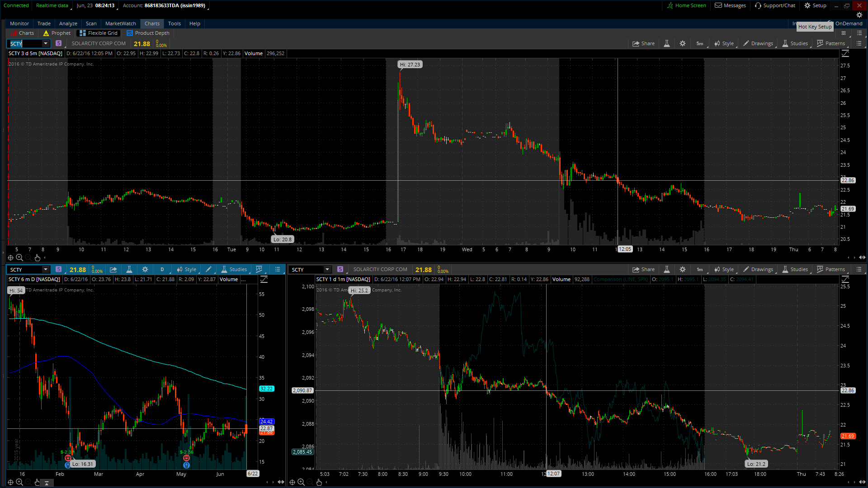Open the 5m timeframe dropdown
This screenshot has width=868, height=488.
(700, 43)
